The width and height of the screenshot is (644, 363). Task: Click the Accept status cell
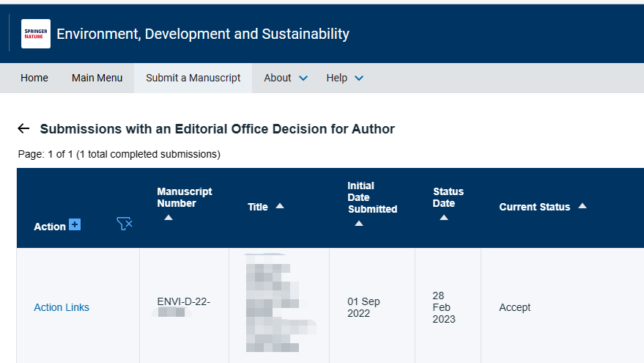click(x=514, y=307)
